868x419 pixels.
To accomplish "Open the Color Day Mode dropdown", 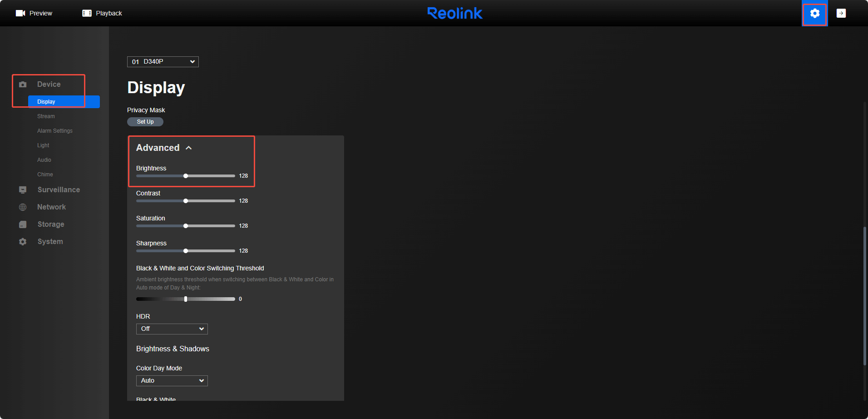I will tap(172, 381).
